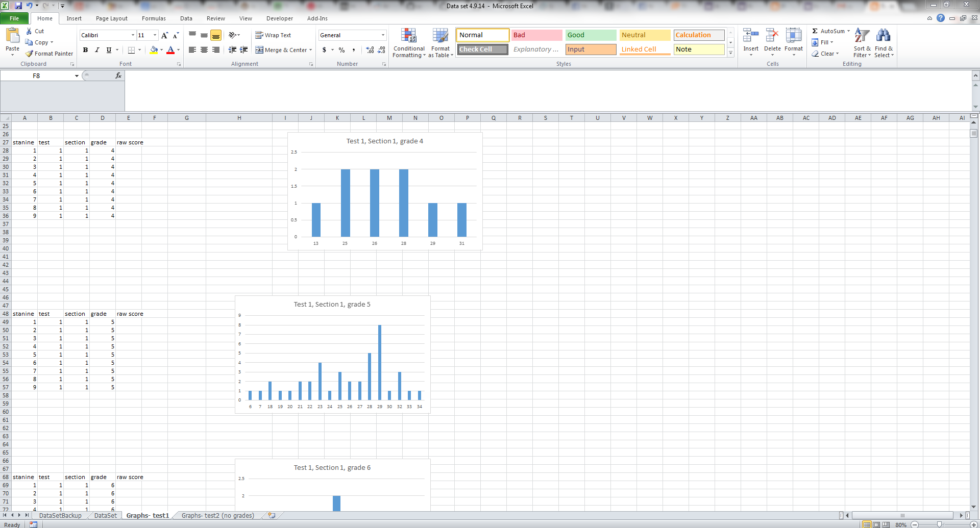This screenshot has height=528, width=980.
Task: Apply percent style format
Action: [341, 50]
